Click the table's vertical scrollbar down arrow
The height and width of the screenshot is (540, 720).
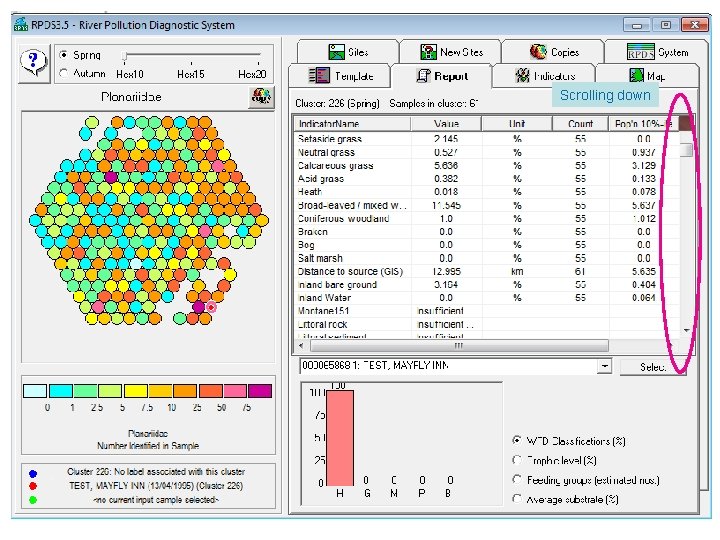pyautogui.click(x=686, y=330)
